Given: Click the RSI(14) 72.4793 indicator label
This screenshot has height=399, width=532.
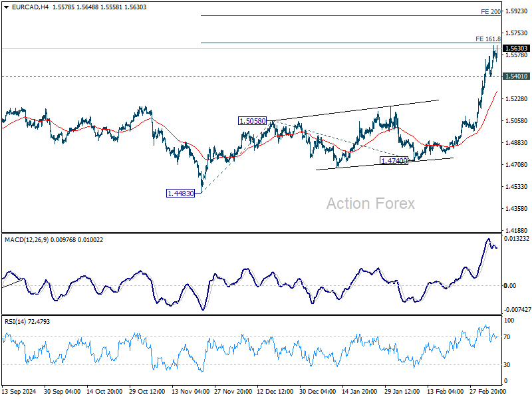Looking at the screenshot, I should click(x=27, y=322).
